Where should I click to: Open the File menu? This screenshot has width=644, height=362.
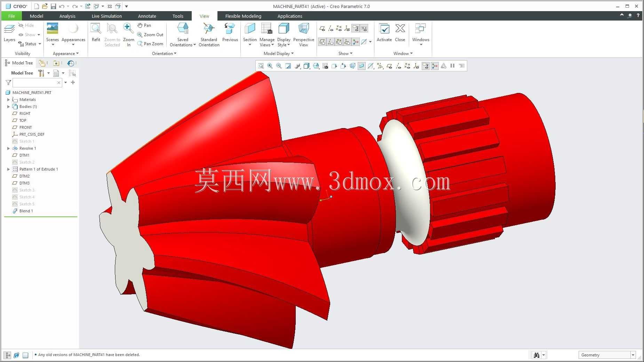(11, 16)
